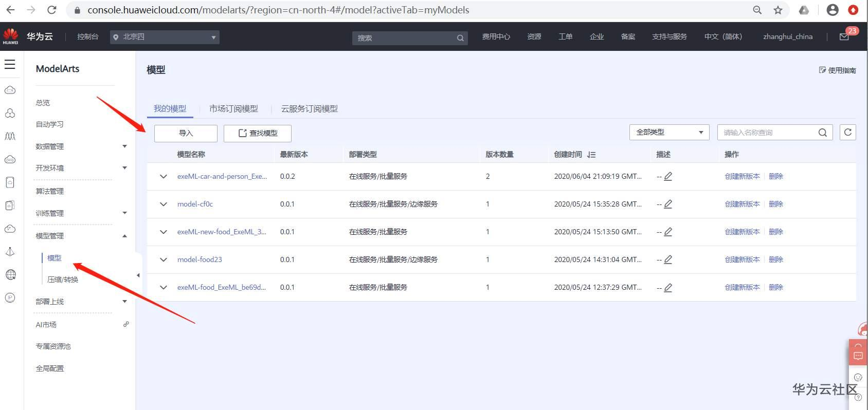Open the 中文 (简体) language menu
Image resolution: width=868 pixels, height=410 pixels.
(x=723, y=36)
